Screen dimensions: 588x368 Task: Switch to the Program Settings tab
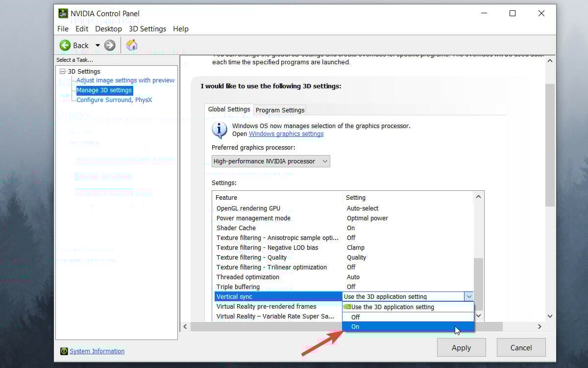click(280, 110)
